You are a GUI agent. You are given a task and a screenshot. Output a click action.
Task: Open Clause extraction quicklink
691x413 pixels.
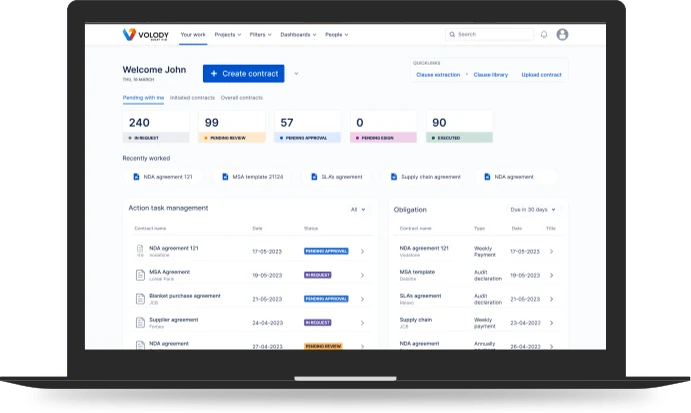point(438,74)
